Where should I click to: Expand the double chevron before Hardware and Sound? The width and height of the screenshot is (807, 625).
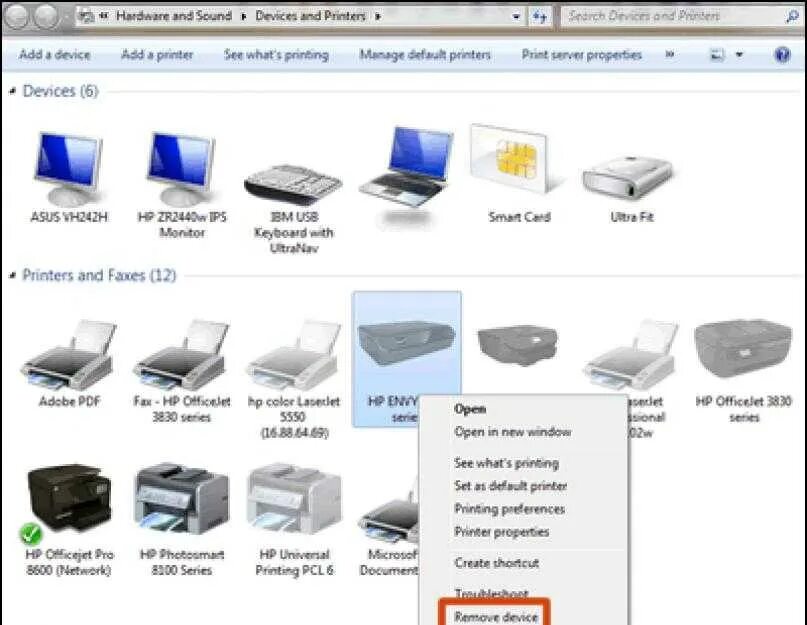104,16
